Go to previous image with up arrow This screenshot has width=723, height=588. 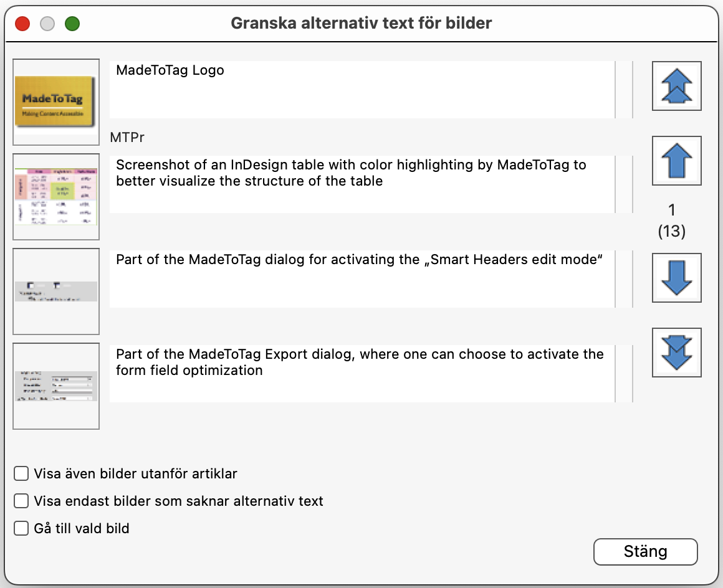(x=676, y=161)
